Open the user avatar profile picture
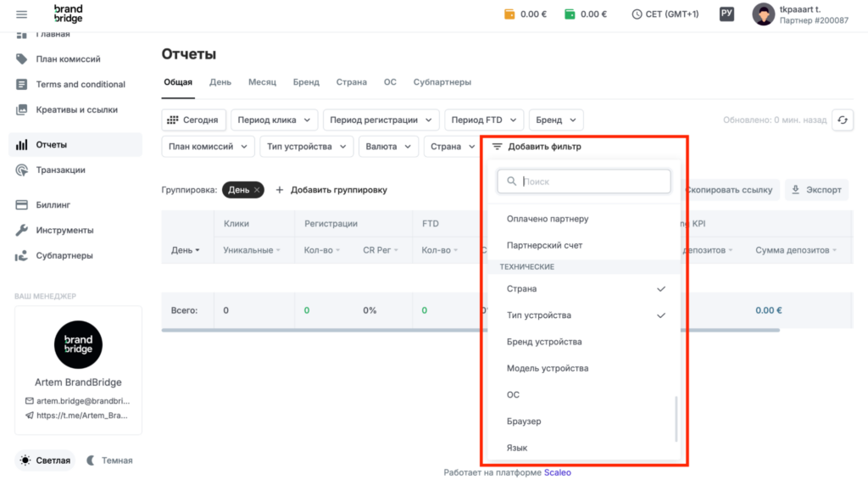The width and height of the screenshot is (868, 491). [764, 14]
